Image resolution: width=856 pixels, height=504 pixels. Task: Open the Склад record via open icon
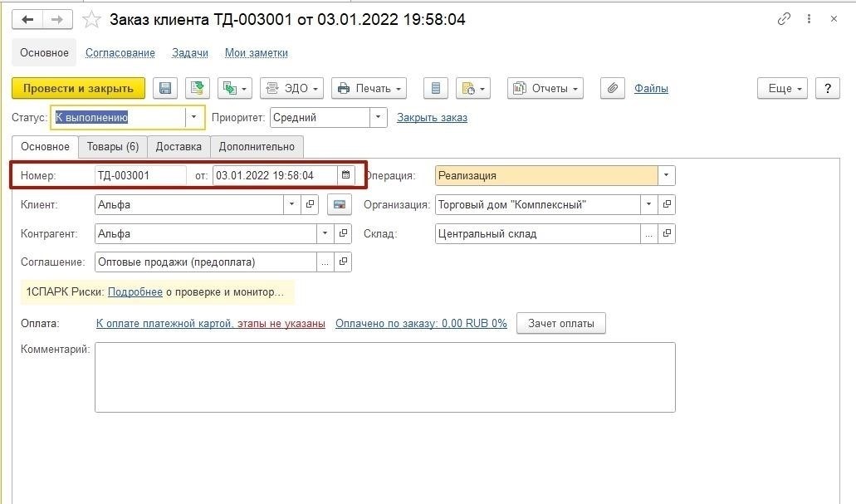coord(667,233)
